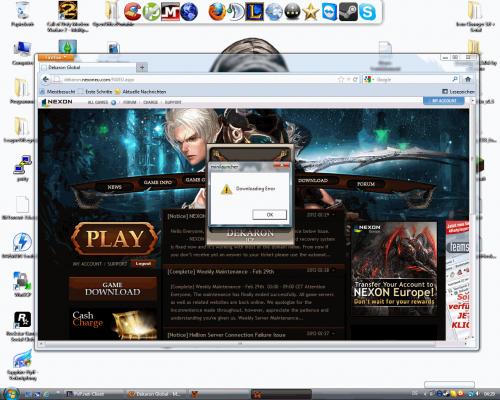
Task: Click the GAME DOWNLOAD button
Action: [x=113, y=289]
